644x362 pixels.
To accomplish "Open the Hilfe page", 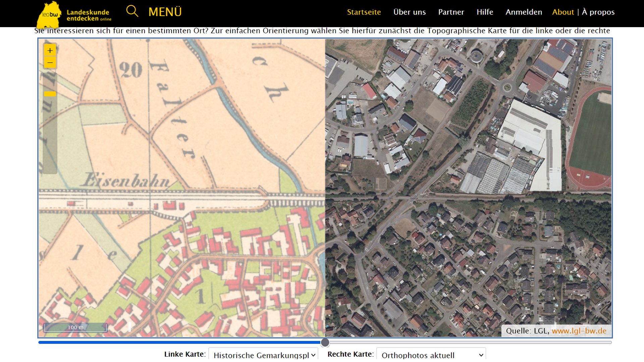I will (485, 12).
